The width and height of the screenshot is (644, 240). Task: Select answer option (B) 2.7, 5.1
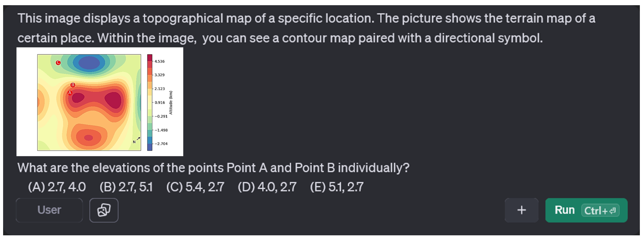point(126,187)
